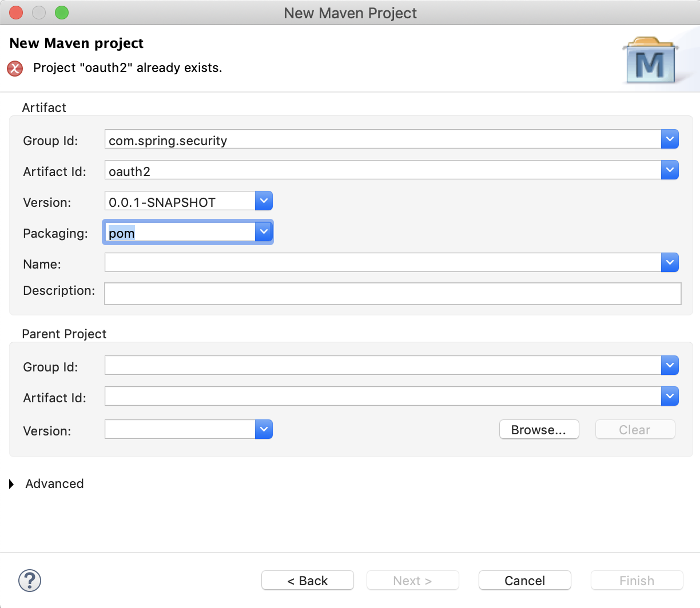Open the Artifact Id dropdown showing oauth2
Screen dimensions: 700x608
point(669,170)
